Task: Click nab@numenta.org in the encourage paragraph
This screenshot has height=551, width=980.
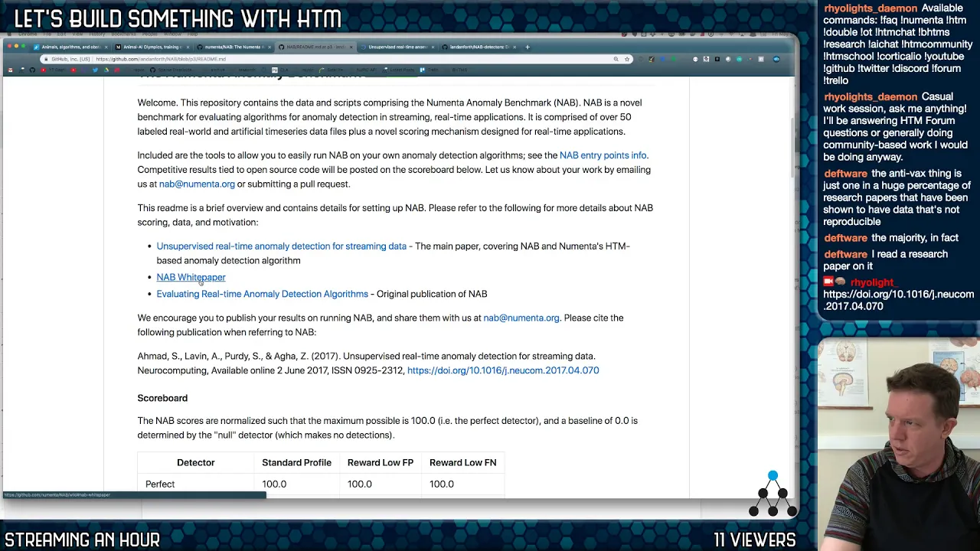Action: pyautogui.click(x=521, y=318)
